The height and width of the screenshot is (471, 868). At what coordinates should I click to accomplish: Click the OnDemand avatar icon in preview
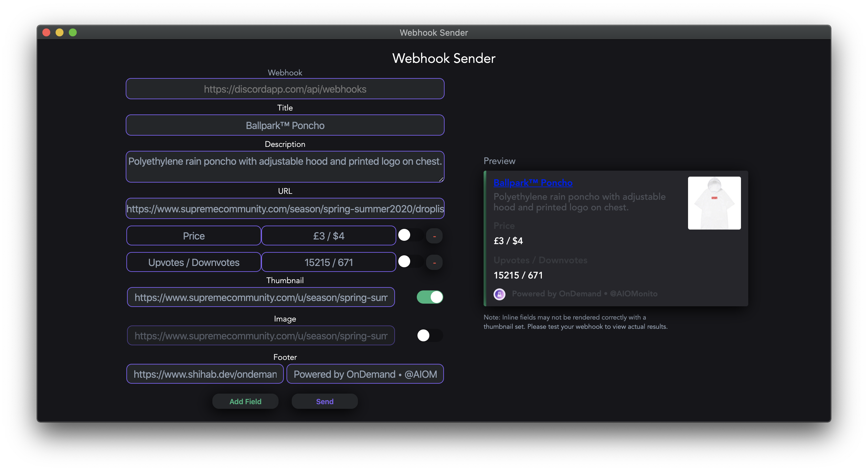coord(499,293)
